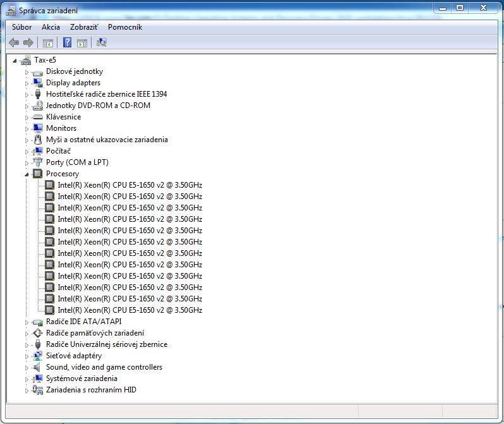Click the mouse icon beside Myši
Screen dimensions: 504x424
click(x=38, y=140)
